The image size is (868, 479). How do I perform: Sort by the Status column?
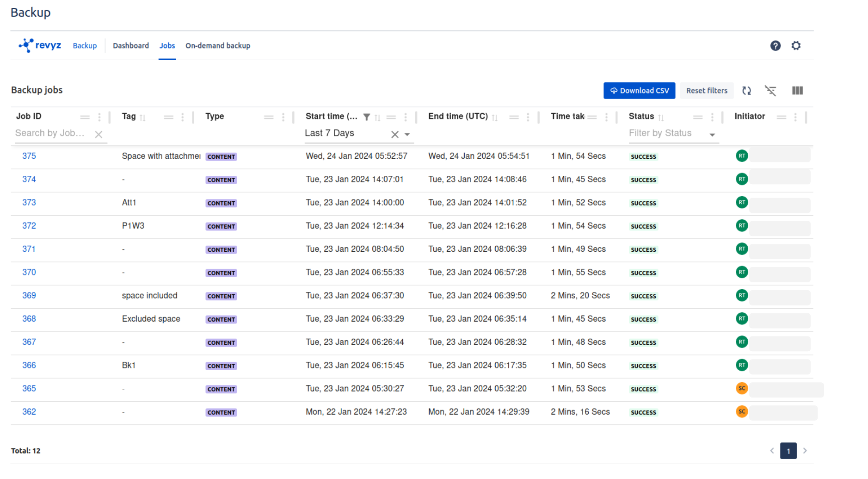(660, 118)
